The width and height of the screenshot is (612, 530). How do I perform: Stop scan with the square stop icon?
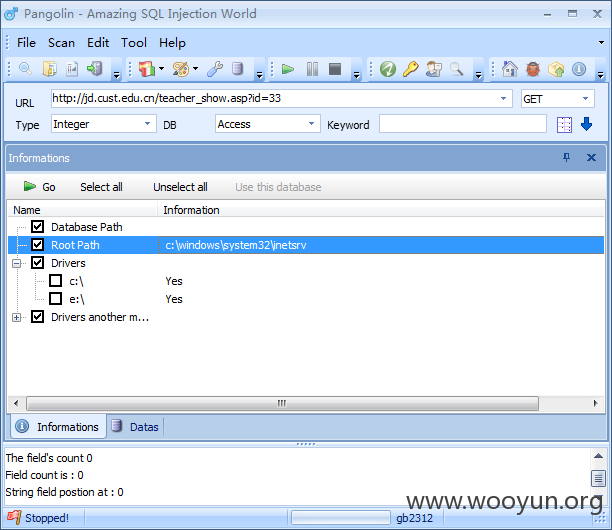tap(335, 69)
